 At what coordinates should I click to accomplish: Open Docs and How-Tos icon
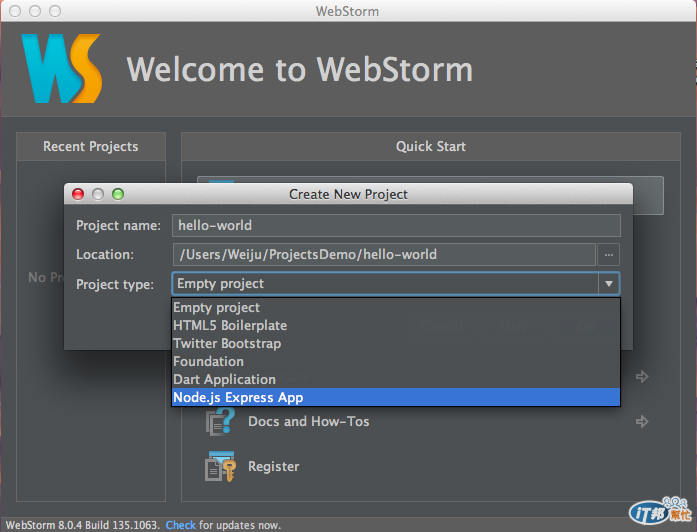click(x=220, y=421)
